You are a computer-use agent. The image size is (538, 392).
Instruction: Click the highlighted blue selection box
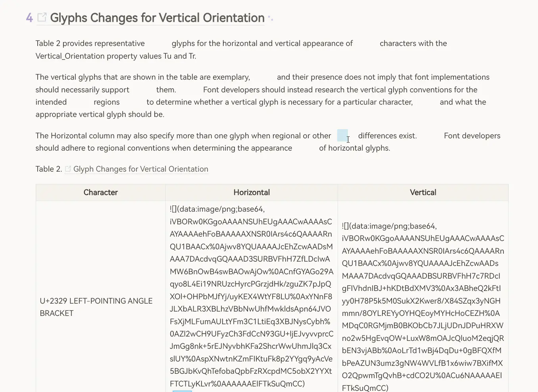[342, 136]
